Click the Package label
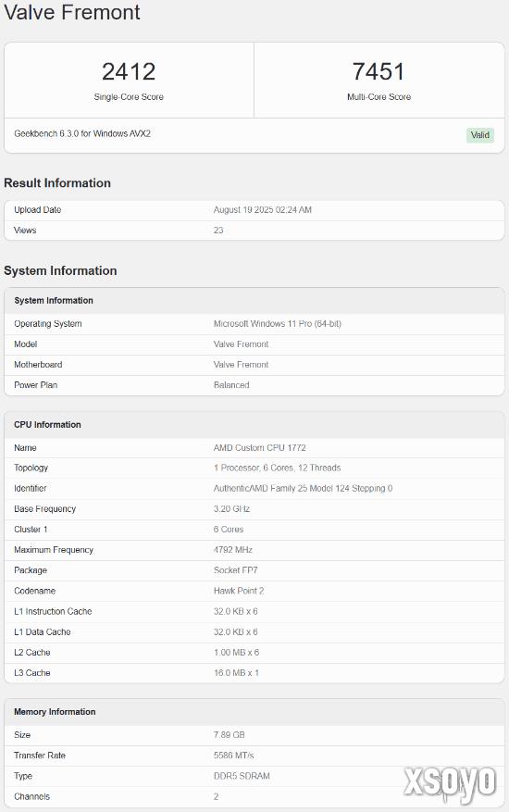The width and height of the screenshot is (509, 812). (30, 570)
